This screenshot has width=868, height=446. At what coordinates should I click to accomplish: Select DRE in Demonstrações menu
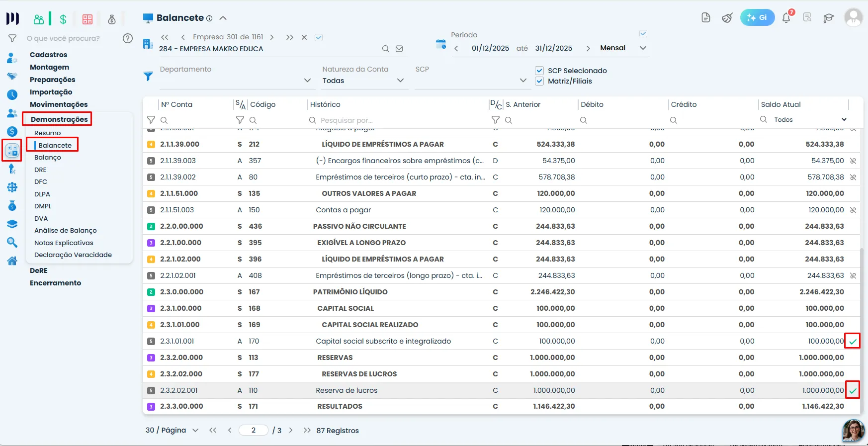coord(40,170)
